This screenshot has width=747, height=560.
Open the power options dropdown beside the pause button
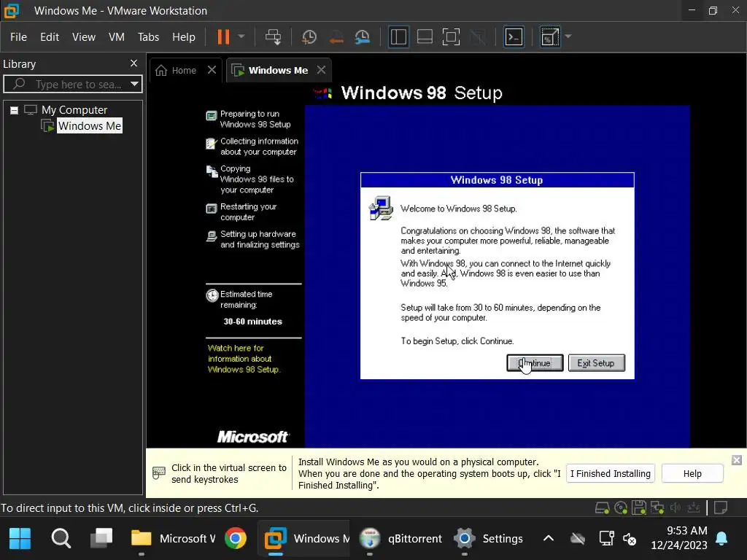pyautogui.click(x=241, y=36)
